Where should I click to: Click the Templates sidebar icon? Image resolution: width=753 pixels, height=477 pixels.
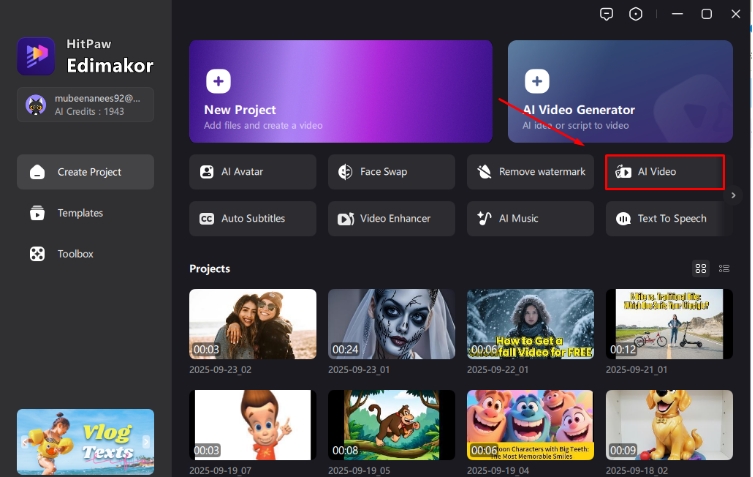pyautogui.click(x=37, y=213)
